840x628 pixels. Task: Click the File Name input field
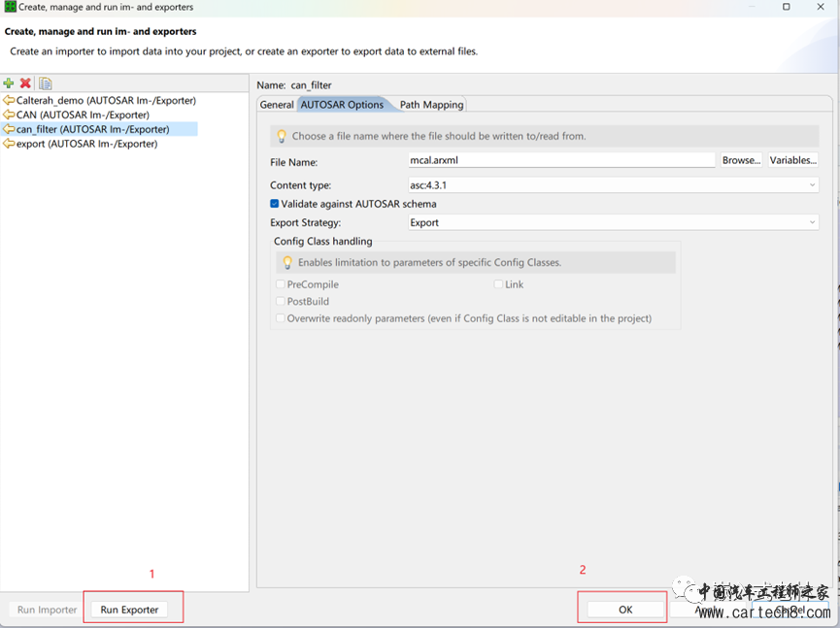pos(561,161)
